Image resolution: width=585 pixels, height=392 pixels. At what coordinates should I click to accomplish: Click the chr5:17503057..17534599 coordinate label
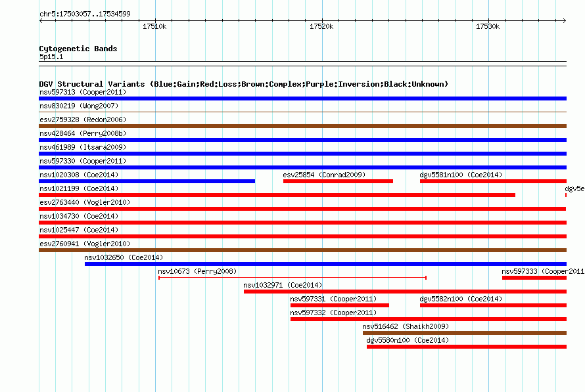coord(85,14)
